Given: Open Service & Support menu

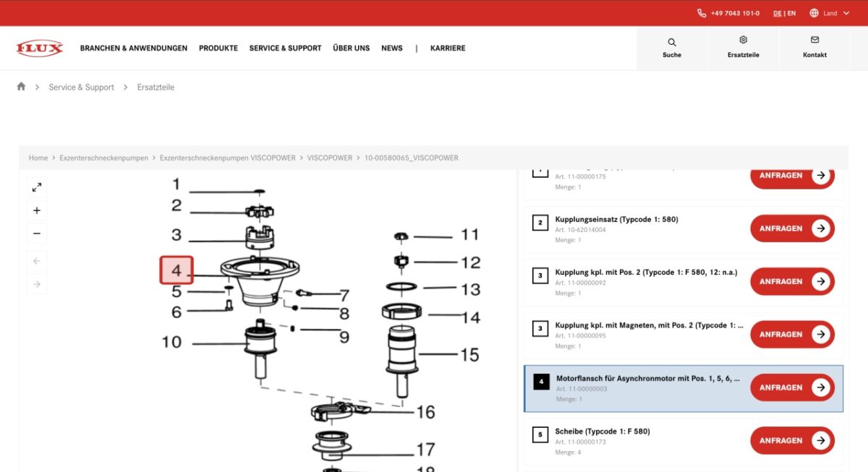Looking at the screenshot, I should pos(285,48).
